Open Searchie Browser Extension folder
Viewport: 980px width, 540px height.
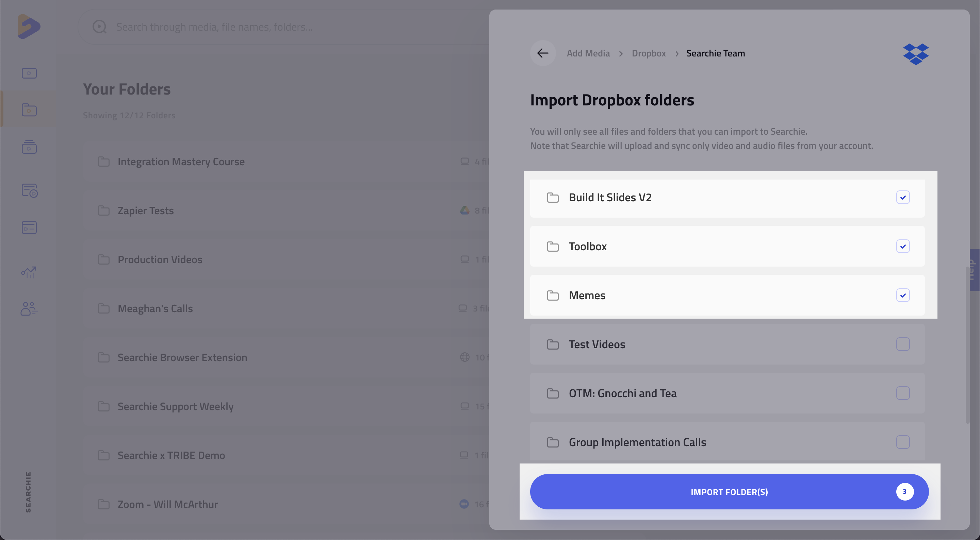tap(286, 357)
